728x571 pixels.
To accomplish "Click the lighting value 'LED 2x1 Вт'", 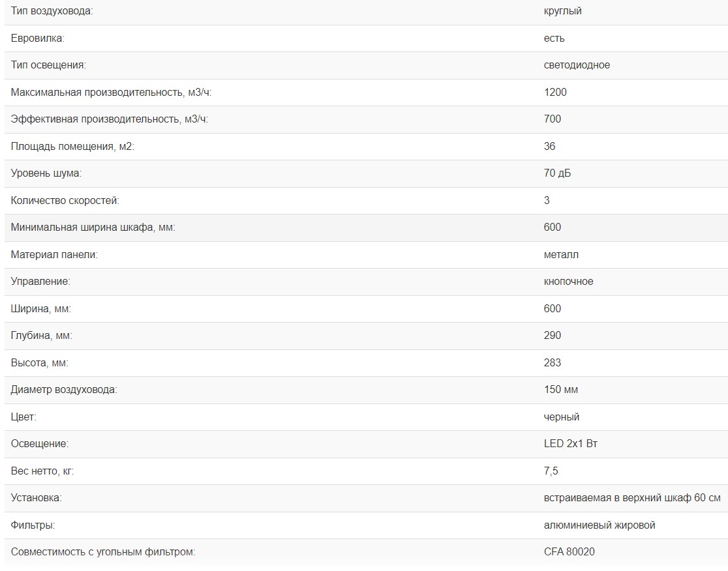I will [571, 444].
